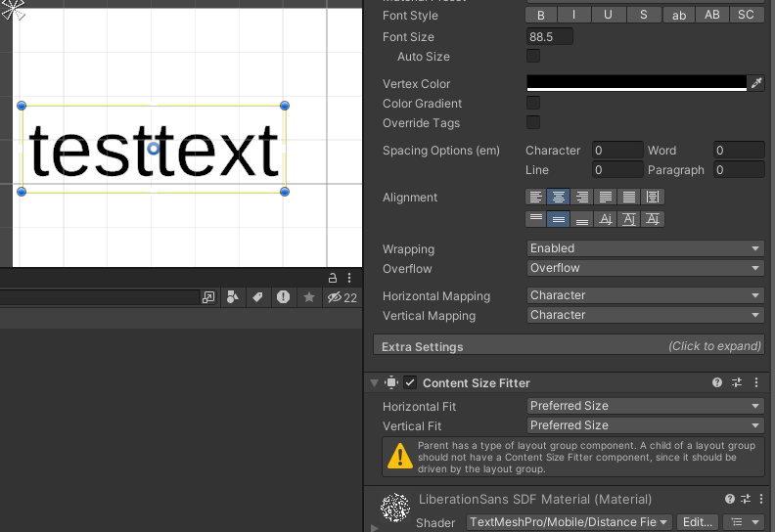
Task: Enable the Auto Size checkbox
Action: (532, 56)
